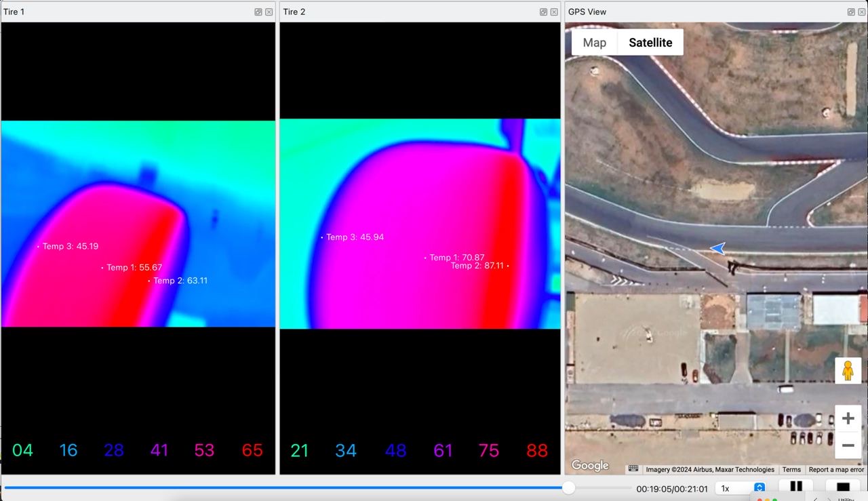Open the 1x playback speed dropdown

(742, 488)
